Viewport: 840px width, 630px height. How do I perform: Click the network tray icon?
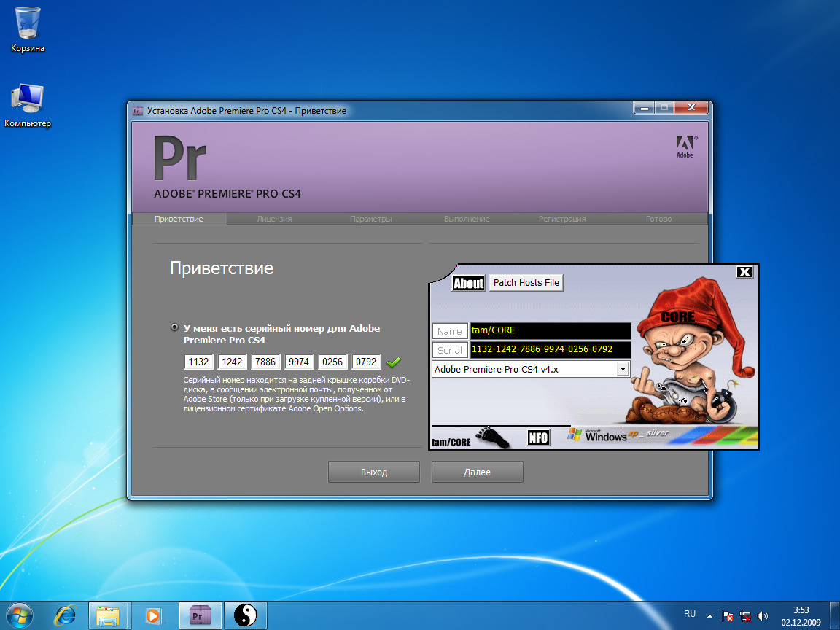coord(745,615)
